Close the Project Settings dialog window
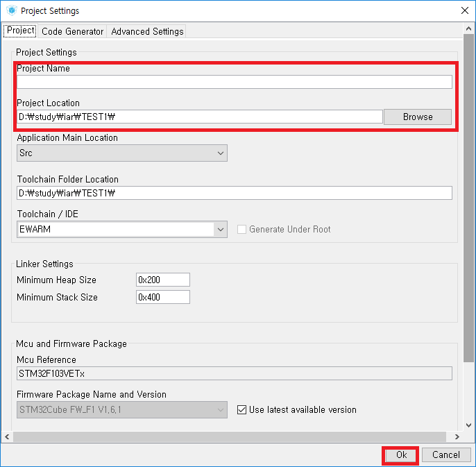This screenshot has height=467, width=476. click(x=464, y=10)
